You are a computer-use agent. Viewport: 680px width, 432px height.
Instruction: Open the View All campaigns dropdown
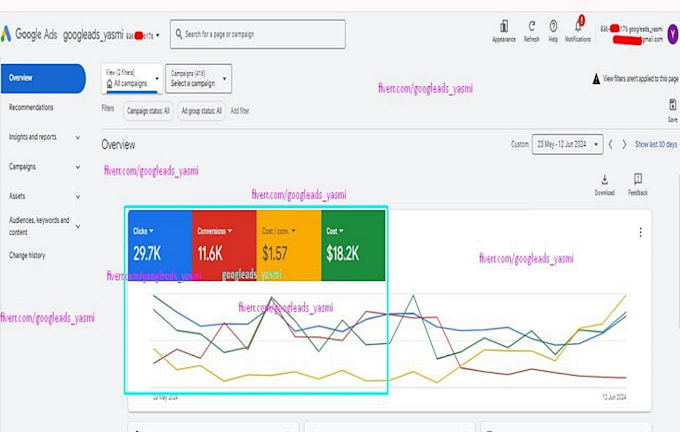click(132, 79)
